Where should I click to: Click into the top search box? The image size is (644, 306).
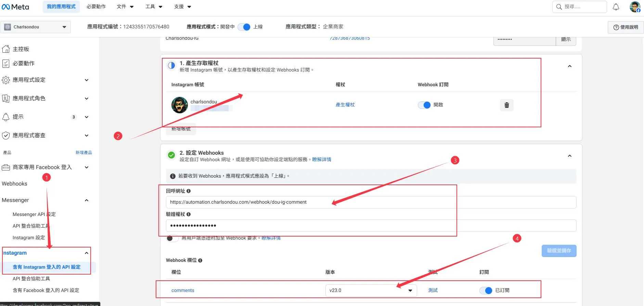coord(579,7)
